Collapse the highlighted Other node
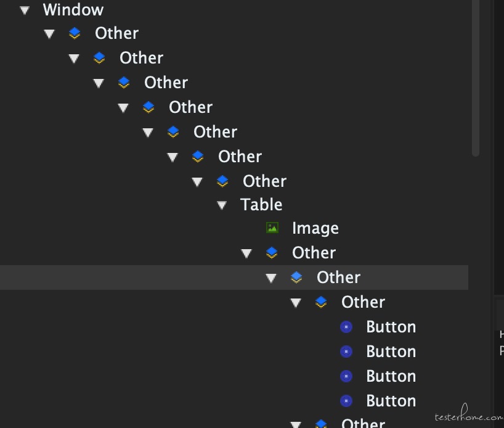504x428 pixels. (271, 278)
